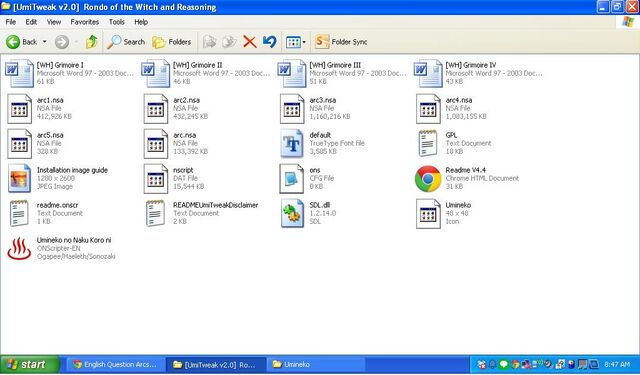Select the readme.onscr text document icon
This screenshot has height=375, width=640.
19,213
